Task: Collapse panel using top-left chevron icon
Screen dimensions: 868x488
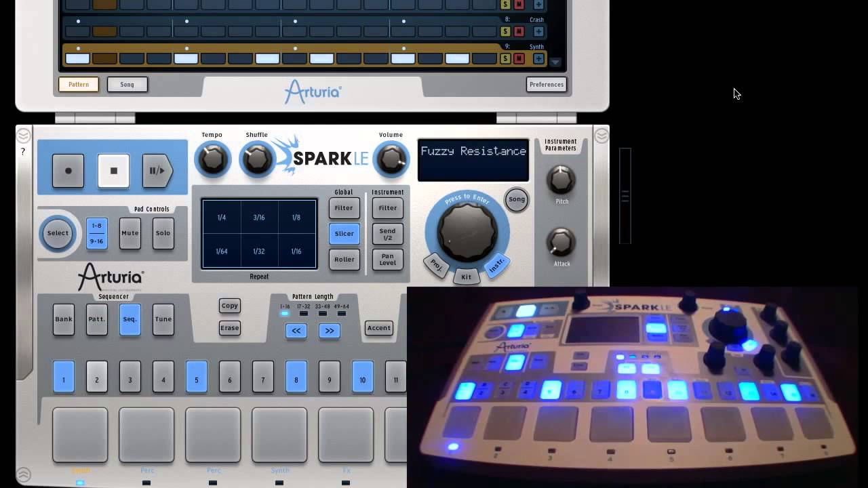Action: click(23, 135)
